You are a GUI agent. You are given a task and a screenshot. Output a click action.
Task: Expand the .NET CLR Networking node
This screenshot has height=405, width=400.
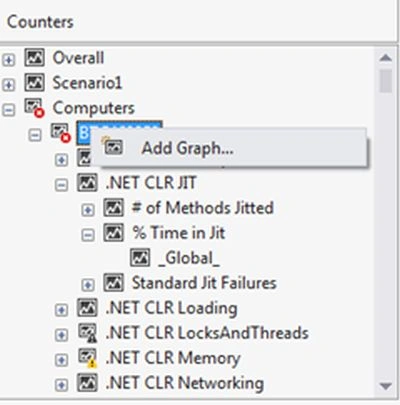pos(61,385)
